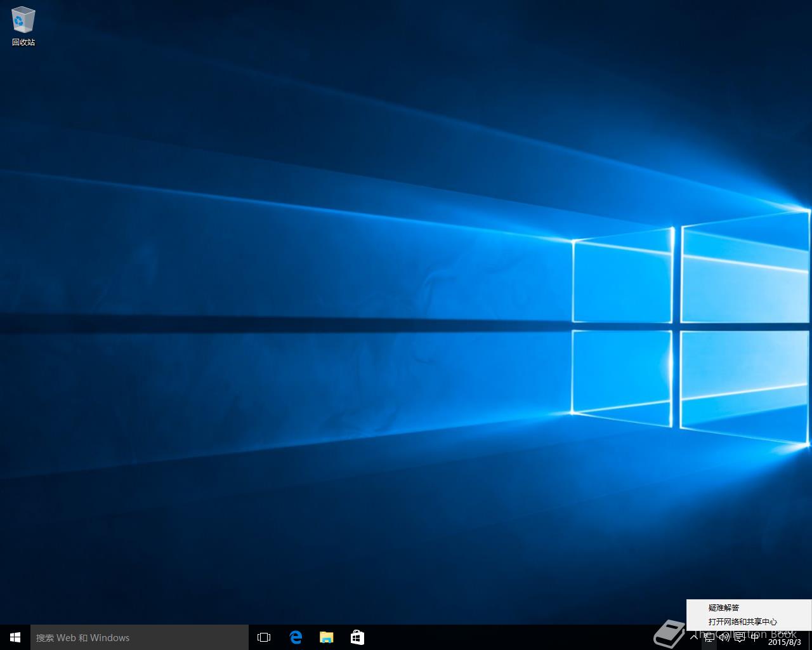Image resolution: width=812 pixels, height=650 pixels.
Task: Expand hidden system tray icons chevron
Action: coord(693,637)
